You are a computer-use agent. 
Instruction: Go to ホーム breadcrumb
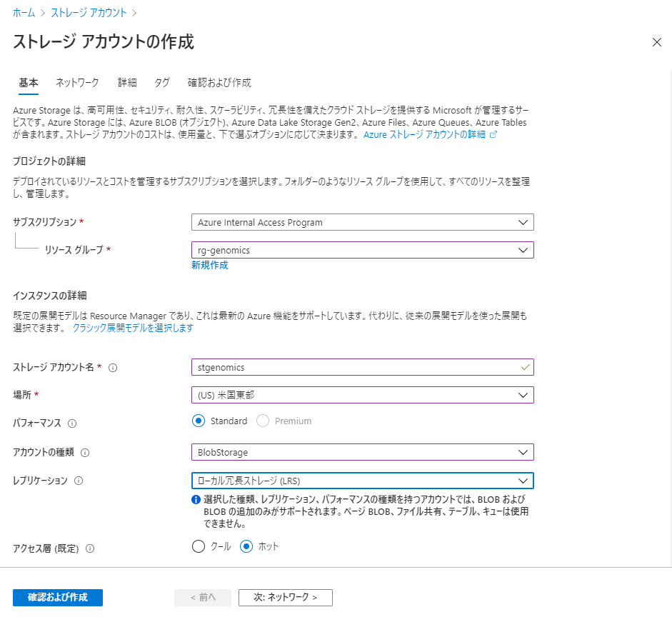coord(24,13)
